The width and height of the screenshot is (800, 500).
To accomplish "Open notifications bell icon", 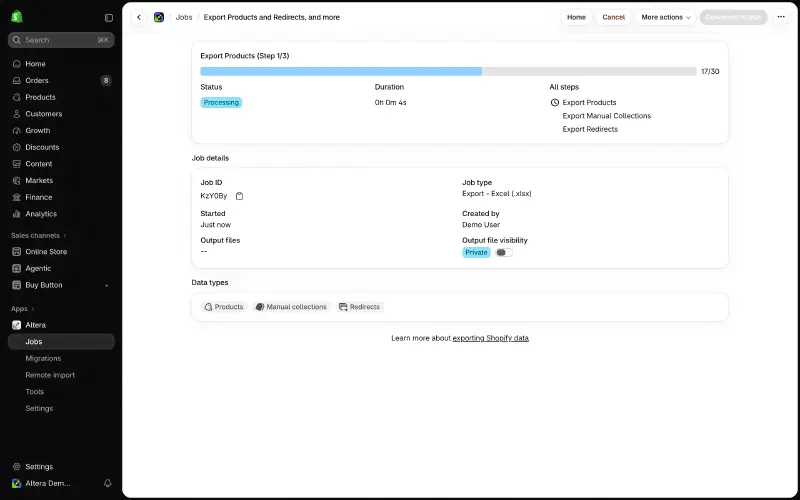I will 108,483.
